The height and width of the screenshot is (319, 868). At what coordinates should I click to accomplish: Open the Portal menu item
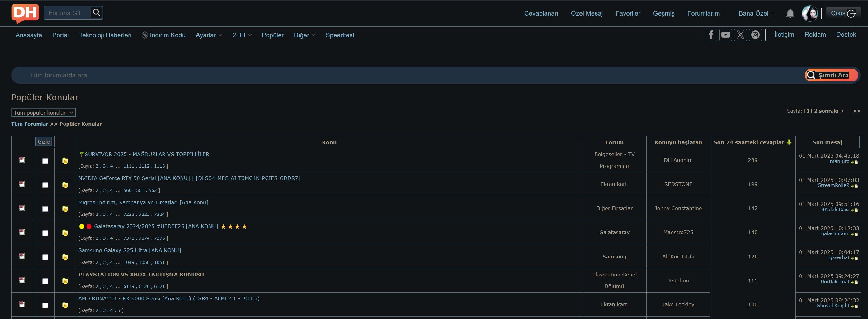pyautogui.click(x=60, y=35)
